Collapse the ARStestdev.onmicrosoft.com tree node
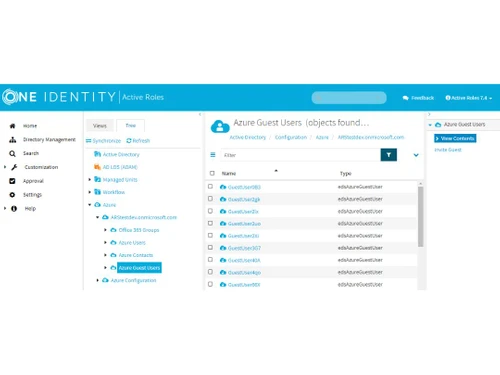The height and width of the screenshot is (375, 500). click(x=97, y=217)
